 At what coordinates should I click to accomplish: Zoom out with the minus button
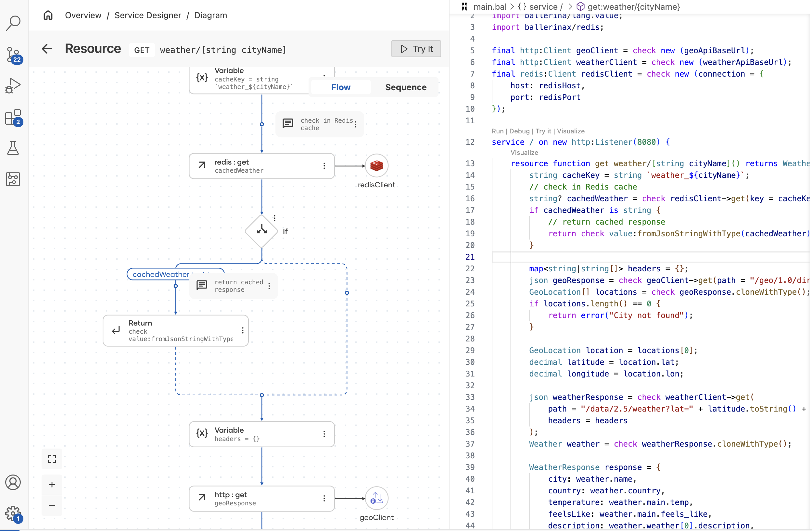point(52,505)
